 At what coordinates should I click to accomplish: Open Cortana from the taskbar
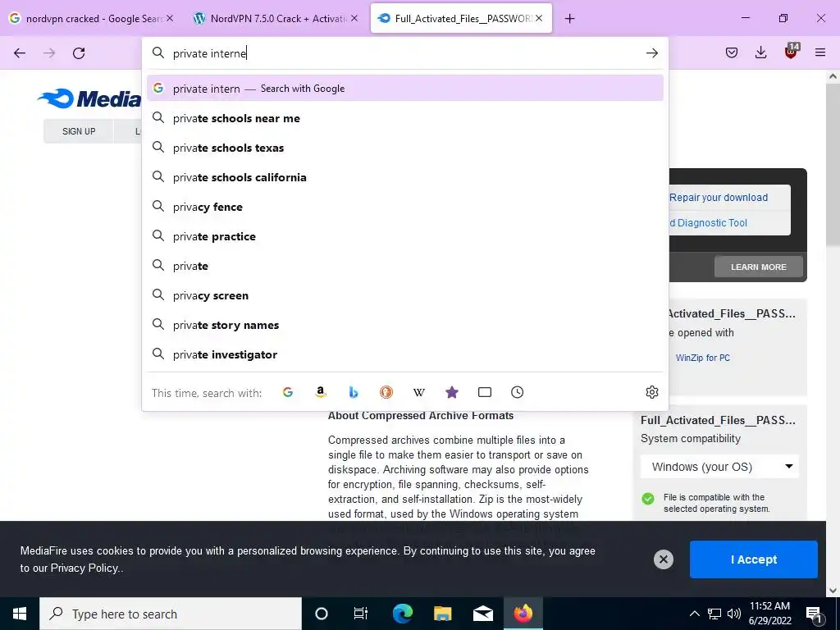pyautogui.click(x=322, y=614)
